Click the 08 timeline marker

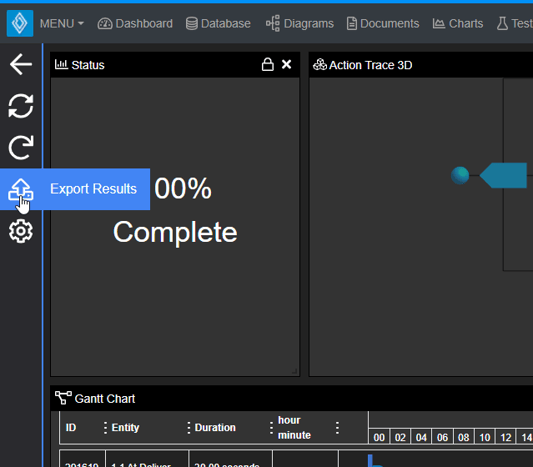tap(464, 437)
